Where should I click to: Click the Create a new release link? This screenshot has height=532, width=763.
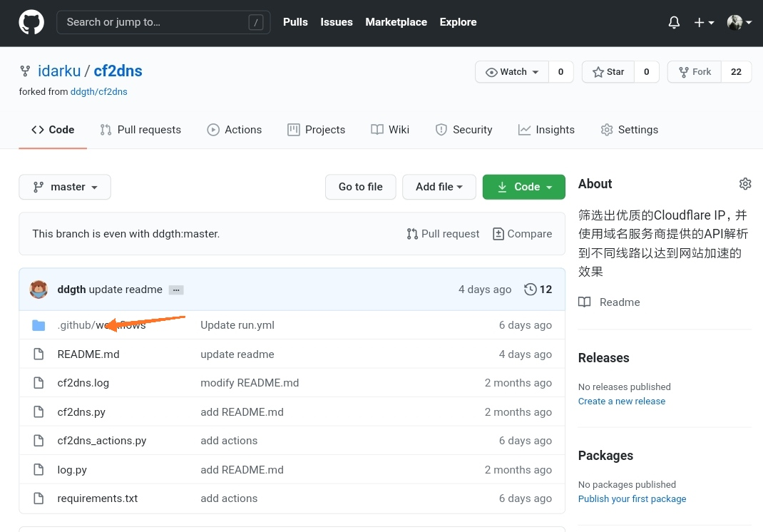click(x=621, y=401)
